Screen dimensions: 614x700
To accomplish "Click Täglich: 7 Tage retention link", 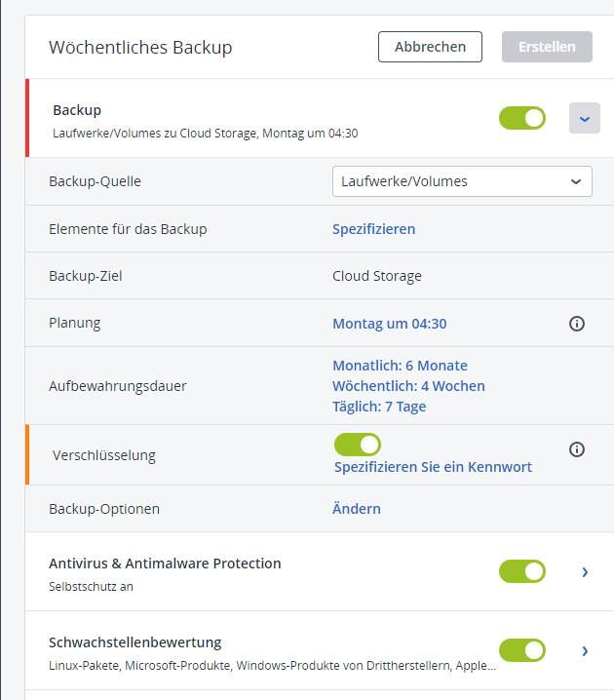I will pos(379,407).
